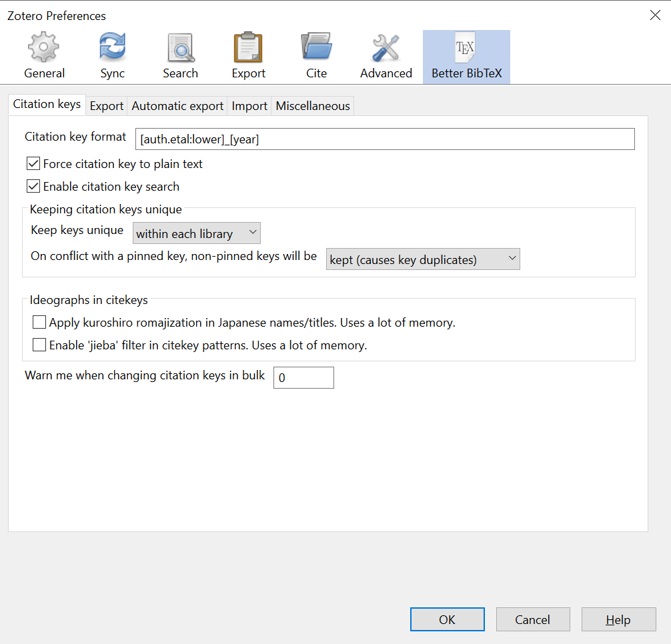Image resolution: width=671 pixels, height=644 pixels.
Task: Click the Warn me when changing label
Action: 145,375
